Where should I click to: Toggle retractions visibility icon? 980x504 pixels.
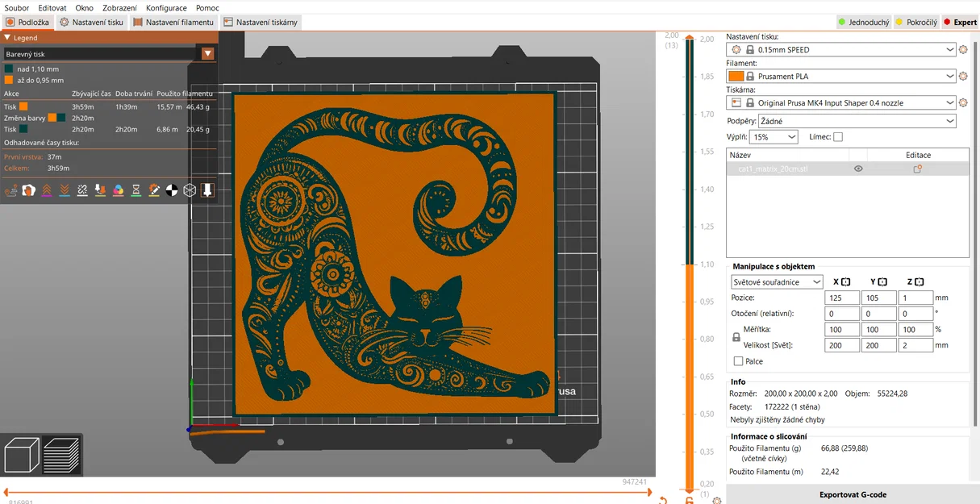coord(47,190)
